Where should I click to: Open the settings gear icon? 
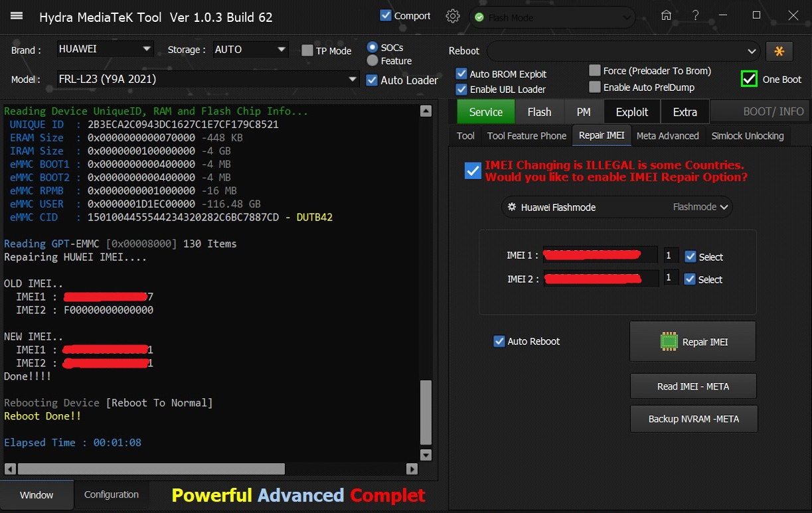tap(453, 17)
